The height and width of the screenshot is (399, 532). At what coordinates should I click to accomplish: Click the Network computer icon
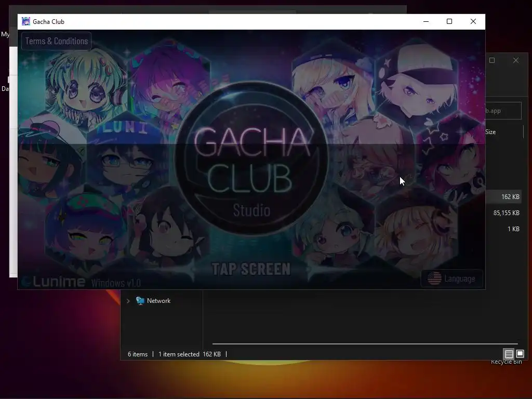point(140,301)
